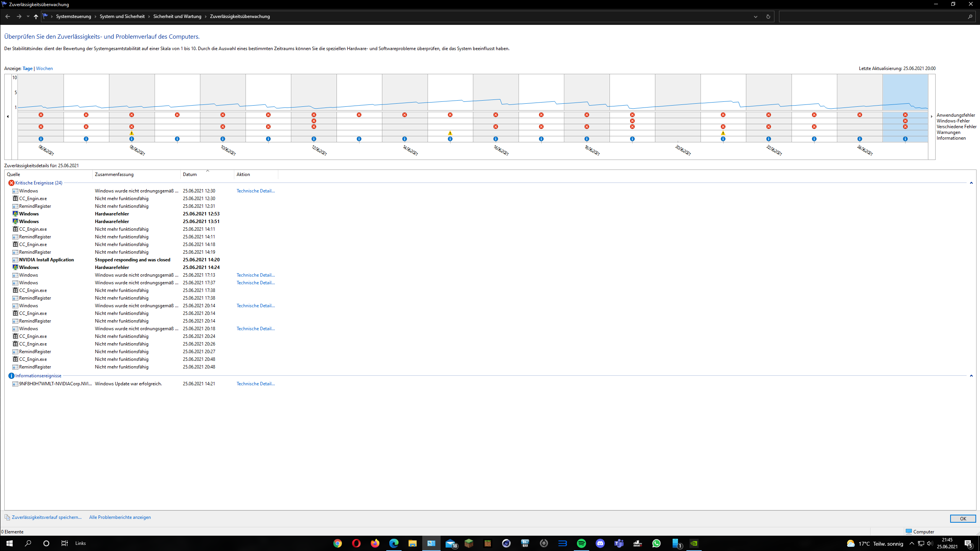Open Spotify from the taskbar
Viewport: 980px width, 551px height.
pos(581,543)
